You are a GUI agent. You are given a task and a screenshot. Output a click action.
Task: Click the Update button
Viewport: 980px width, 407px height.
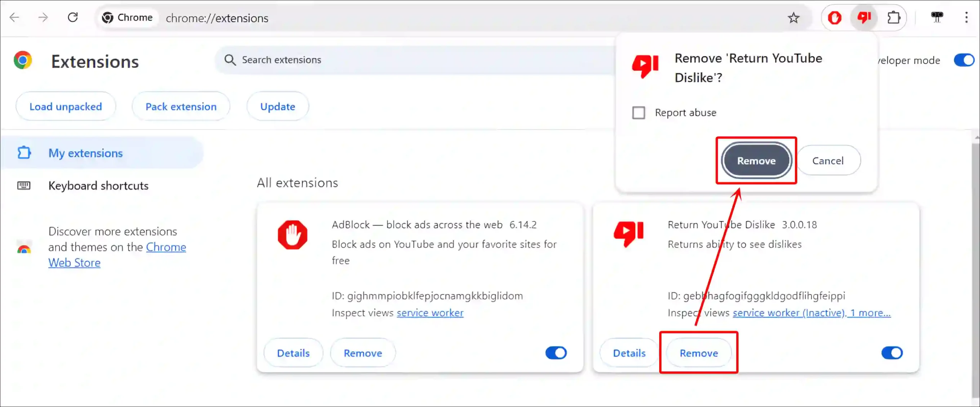[x=278, y=106]
